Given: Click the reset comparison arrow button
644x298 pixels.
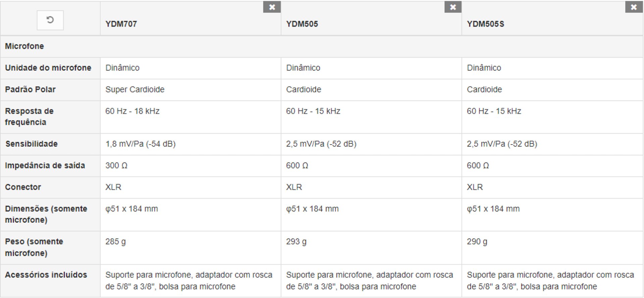Looking at the screenshot, I should [50, 20].
